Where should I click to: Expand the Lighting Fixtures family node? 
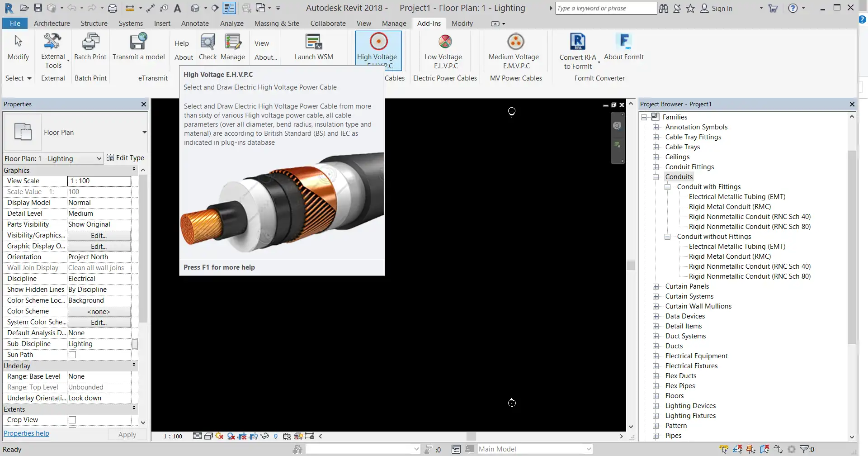pos(656,416)
